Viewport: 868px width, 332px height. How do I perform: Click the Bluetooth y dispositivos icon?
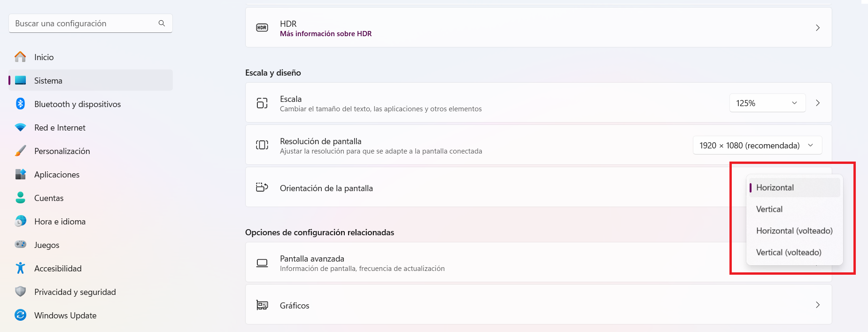tap(20, 104)
